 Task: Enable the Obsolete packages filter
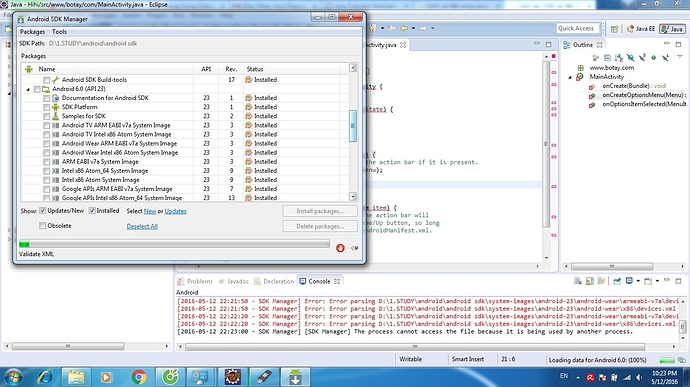pos(42,226)
